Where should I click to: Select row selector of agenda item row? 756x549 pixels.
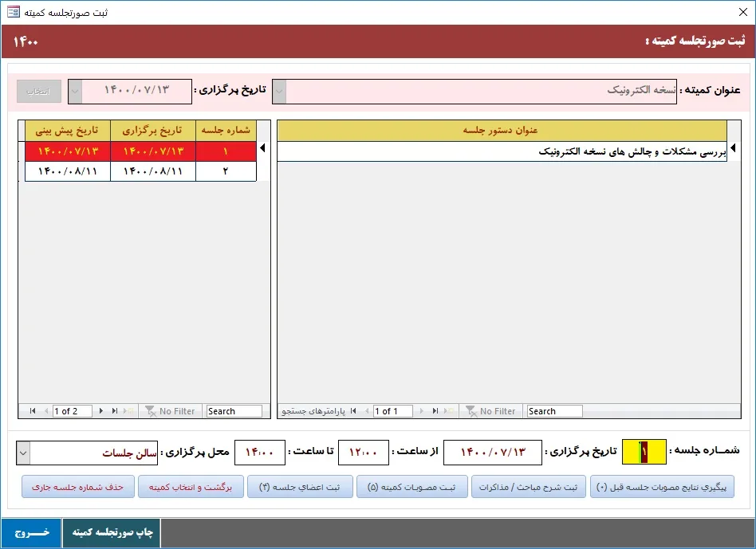(734, 149)
